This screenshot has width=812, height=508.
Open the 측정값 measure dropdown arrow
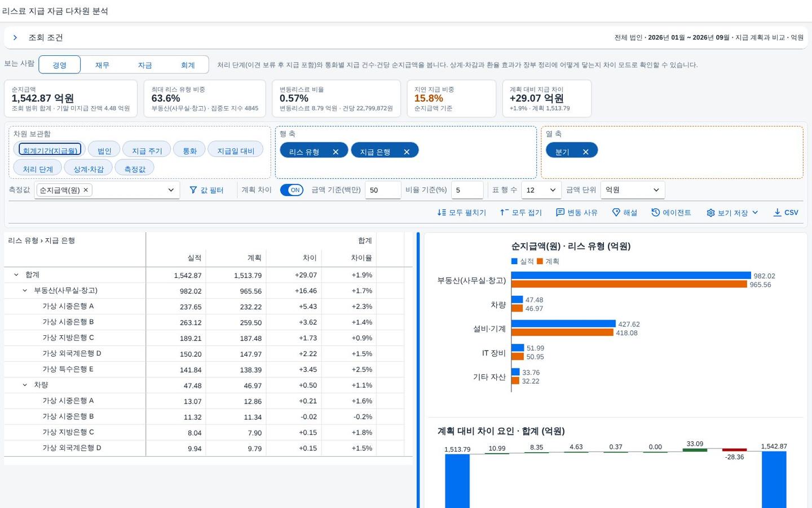click(171, 190)
